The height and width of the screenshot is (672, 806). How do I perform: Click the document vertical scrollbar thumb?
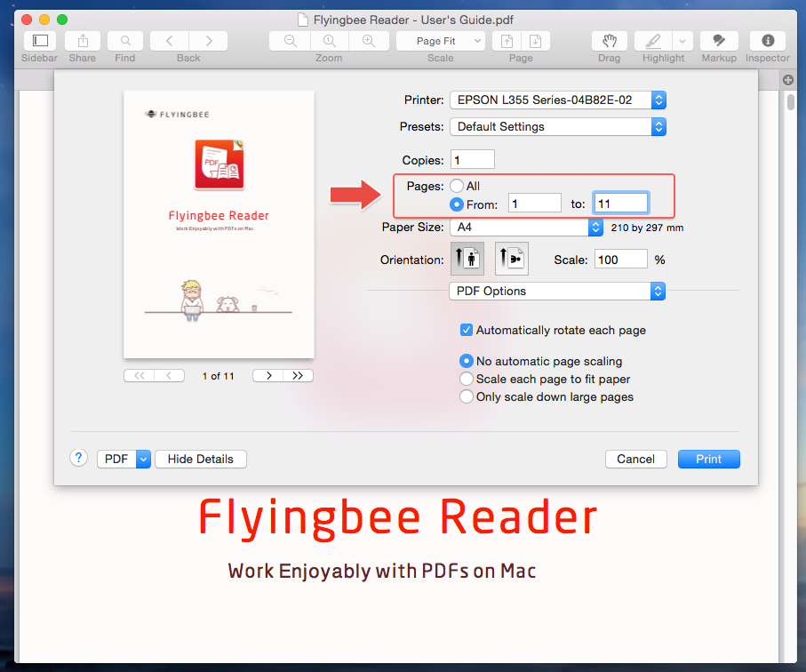click(x=791, y=101)
